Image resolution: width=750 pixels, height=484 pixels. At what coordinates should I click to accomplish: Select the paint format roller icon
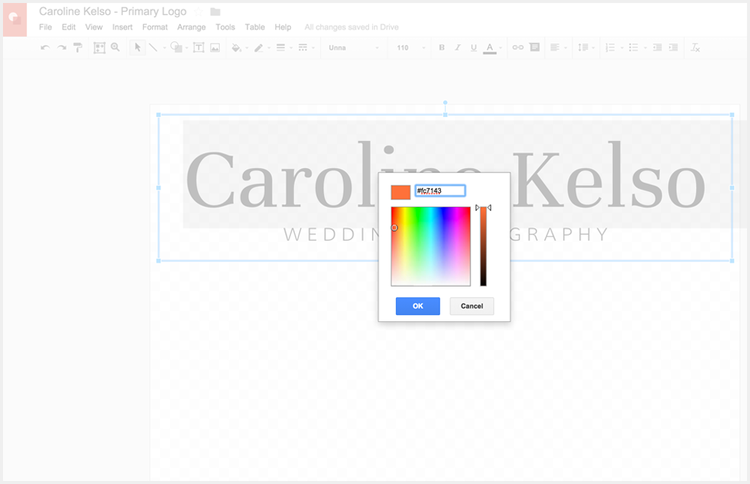[x=77, y=47]
